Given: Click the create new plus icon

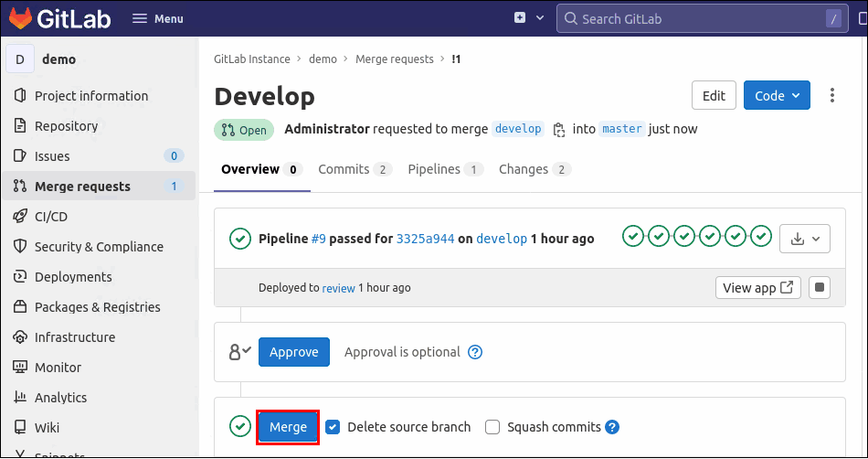Looking at the screenshot, I should point(520,18).
